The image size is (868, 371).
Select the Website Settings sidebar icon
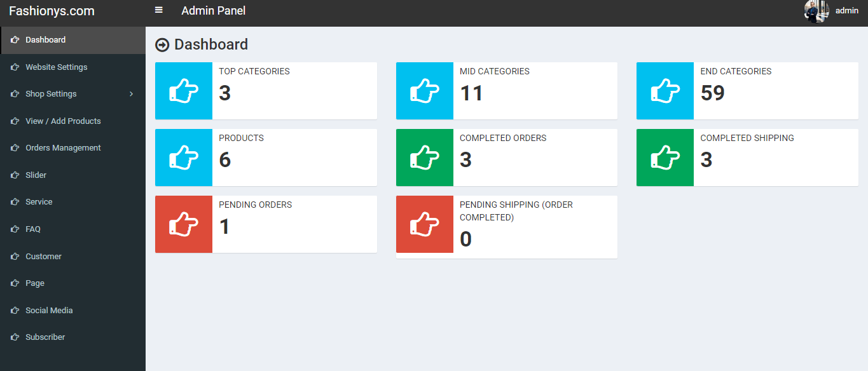point(14,67)
